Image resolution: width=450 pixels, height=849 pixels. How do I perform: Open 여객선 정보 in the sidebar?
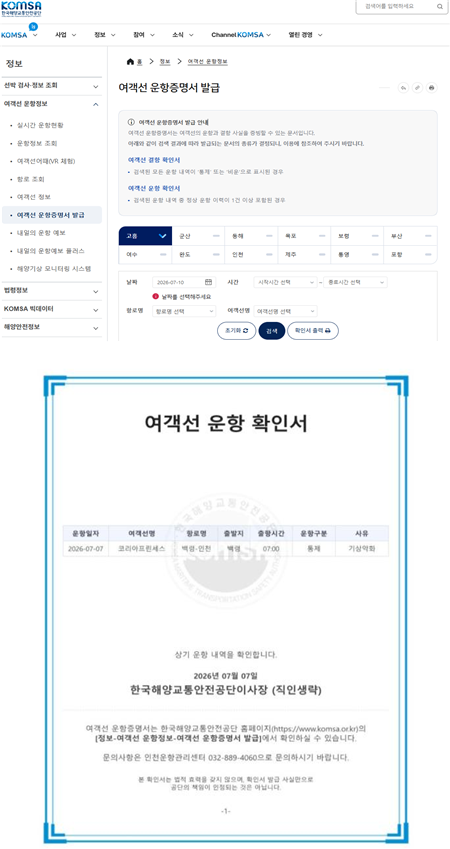(x=34, y=197)
